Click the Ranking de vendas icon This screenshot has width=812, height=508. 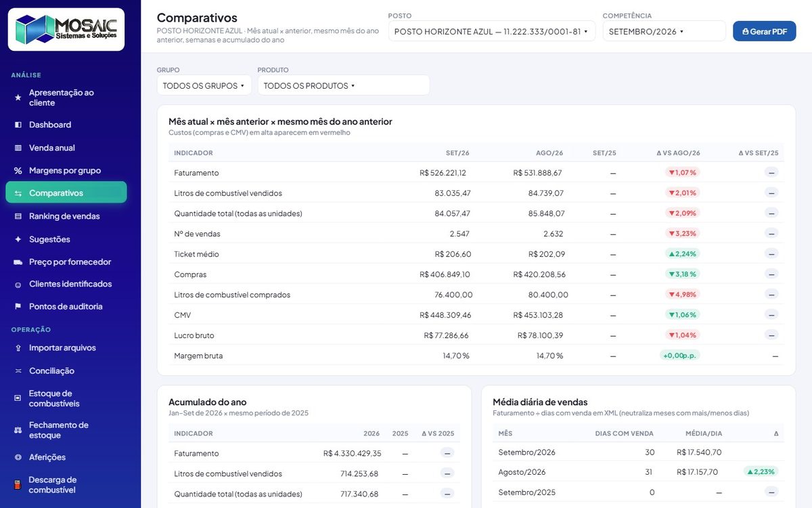click(x=18, y=216)
